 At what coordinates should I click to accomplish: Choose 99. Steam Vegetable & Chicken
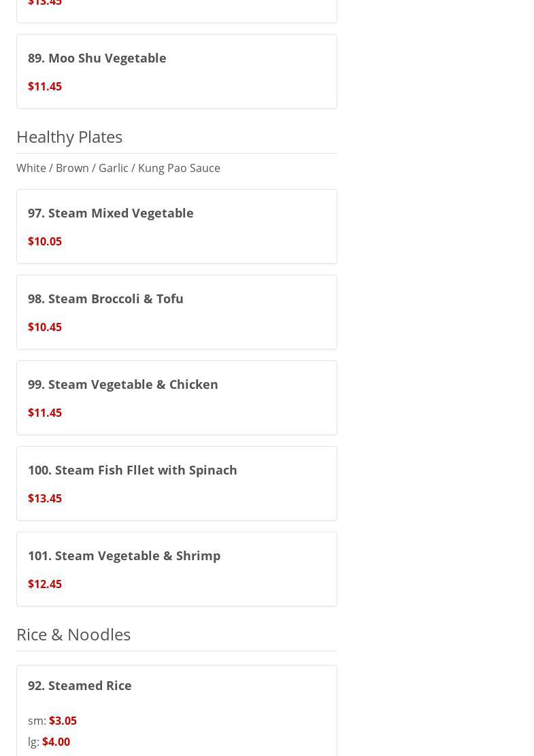coord(123,385)
